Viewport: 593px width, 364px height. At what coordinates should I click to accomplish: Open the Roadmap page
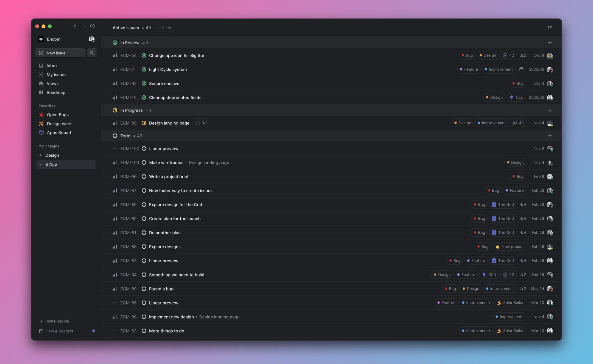tap(56, 92)
